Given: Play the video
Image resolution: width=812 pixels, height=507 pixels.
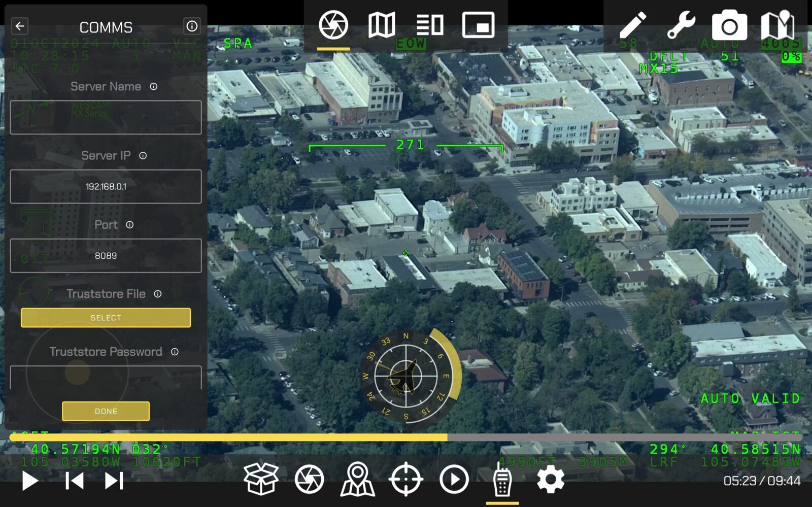Looking at the screenshot, I should pos(30,481).
